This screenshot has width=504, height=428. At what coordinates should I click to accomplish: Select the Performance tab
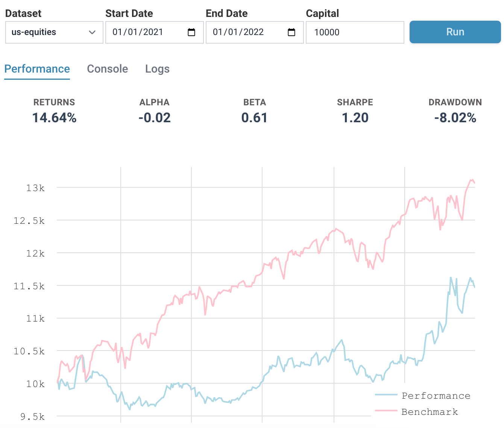click(x=37, y=69)
